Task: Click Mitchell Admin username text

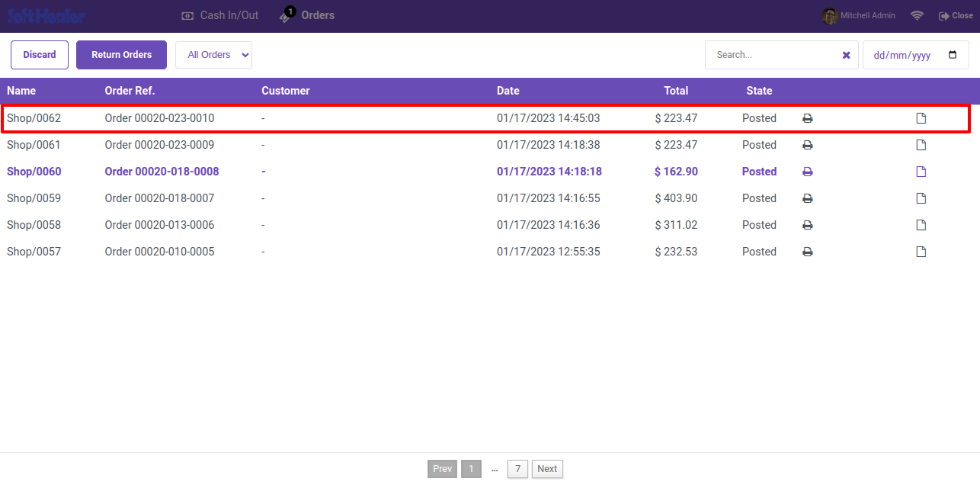Action: [868, 15]
